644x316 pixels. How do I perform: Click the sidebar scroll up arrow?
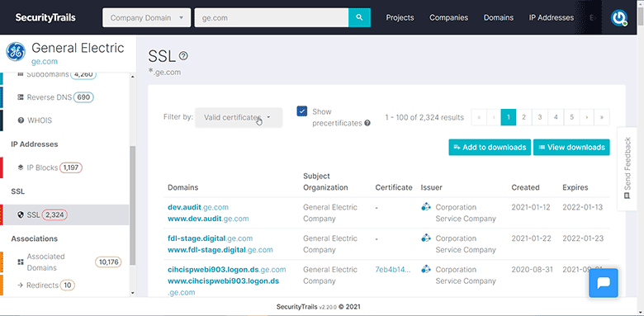[132, 77]
